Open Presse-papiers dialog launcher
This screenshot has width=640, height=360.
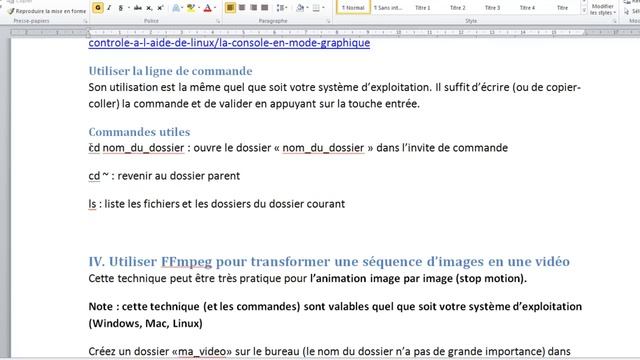tap(86, 21)
